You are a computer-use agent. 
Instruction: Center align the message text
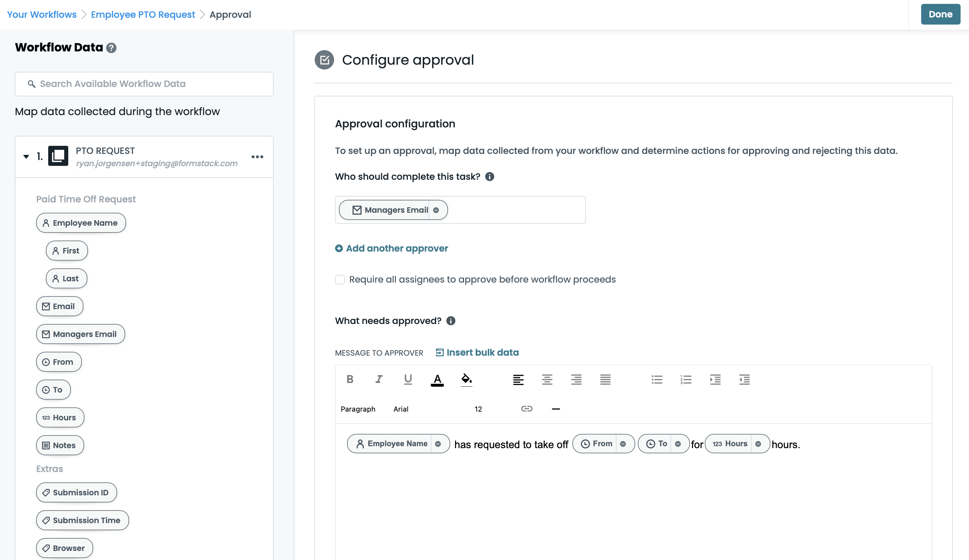(547, 379)
